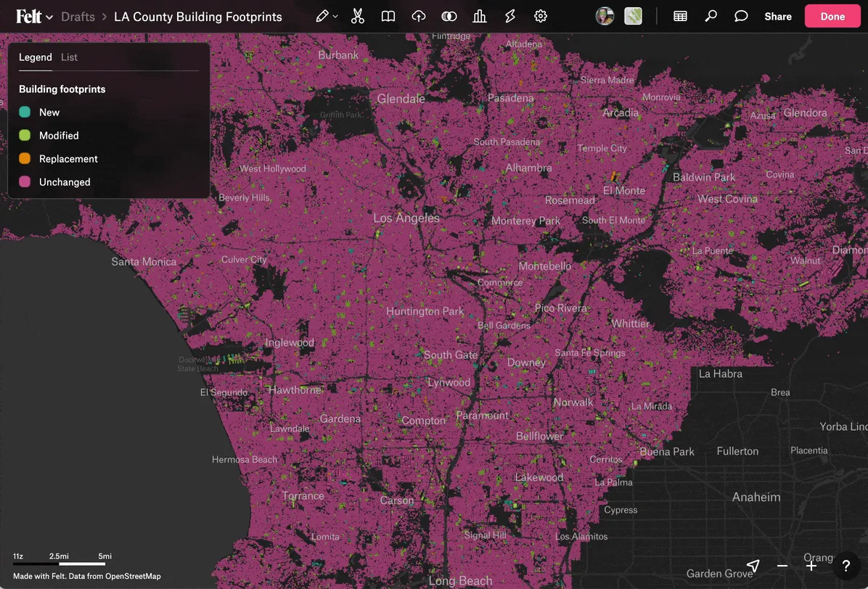Open the draw tool options chevron

coord(335,17)
